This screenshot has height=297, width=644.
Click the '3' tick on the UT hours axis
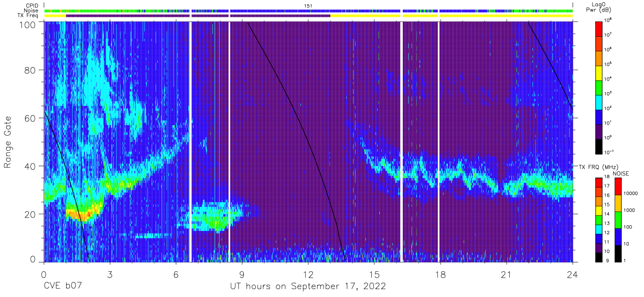coord(110,273)
